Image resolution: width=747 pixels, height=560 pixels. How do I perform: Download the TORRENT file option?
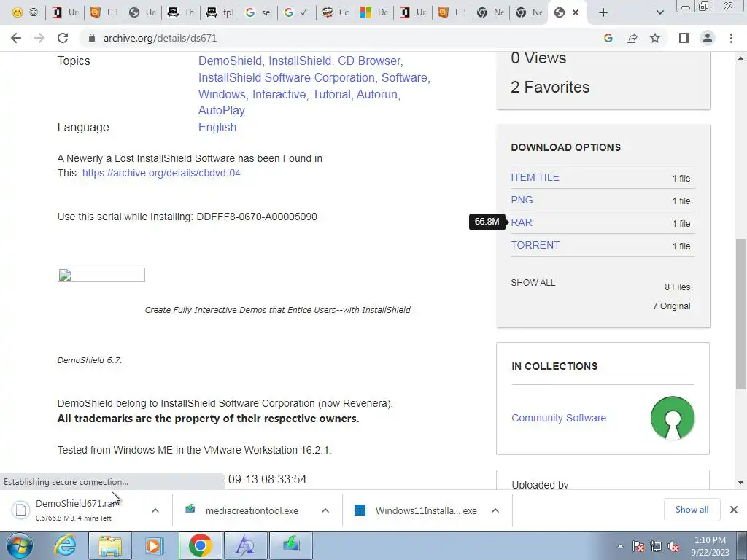click(x=535, y=245)
